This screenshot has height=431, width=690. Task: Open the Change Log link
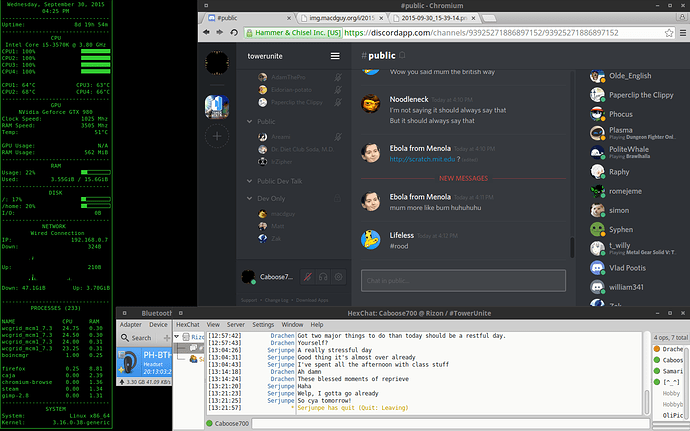click(276, 300)
